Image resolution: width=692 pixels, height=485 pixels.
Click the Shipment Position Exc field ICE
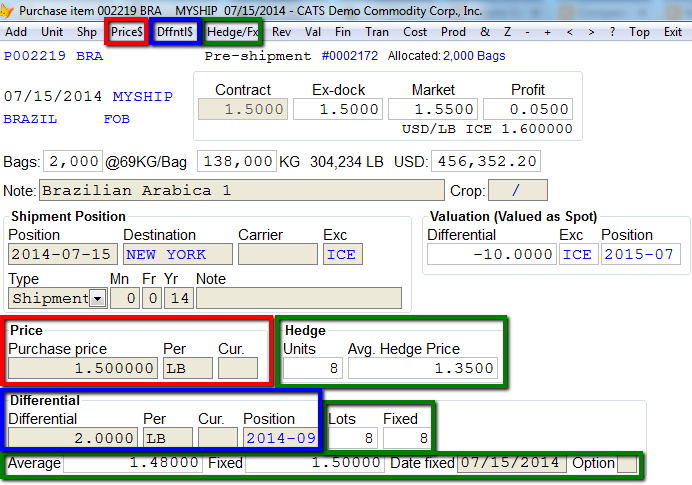(343, 254)
